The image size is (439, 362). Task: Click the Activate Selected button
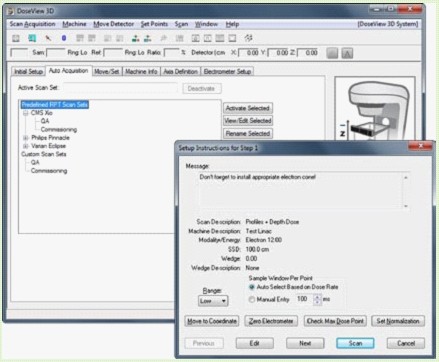[x=248, y=108]
